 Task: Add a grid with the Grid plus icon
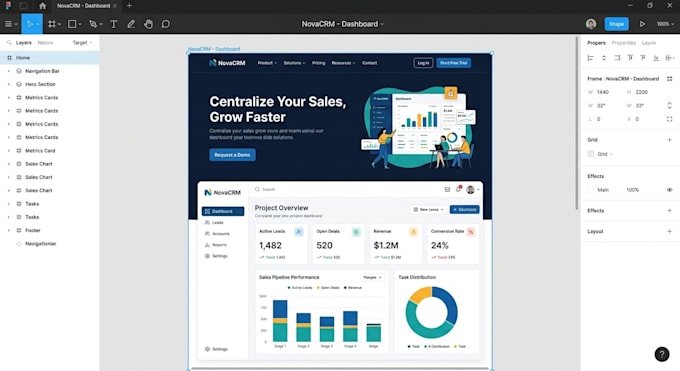[x=670, y=140]
